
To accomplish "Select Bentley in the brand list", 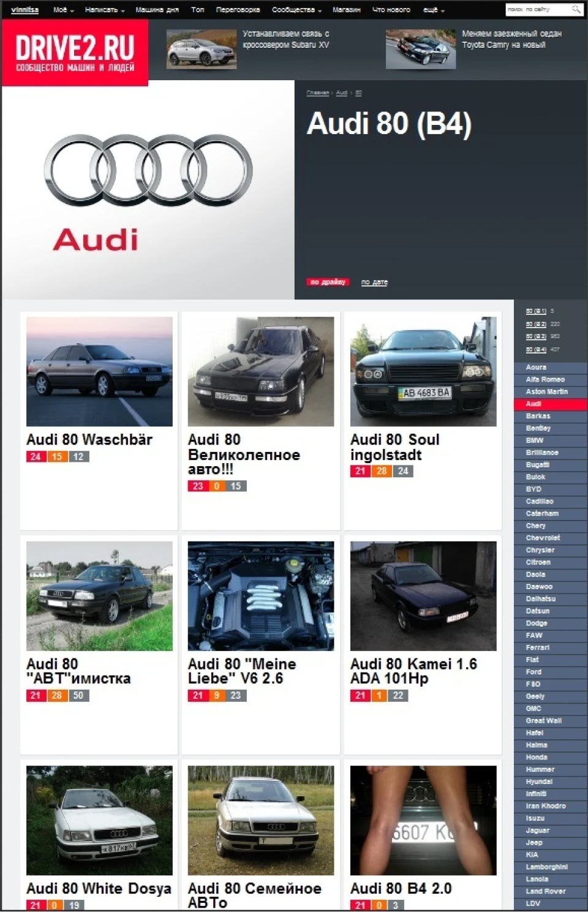I will [x=551, y=428].
